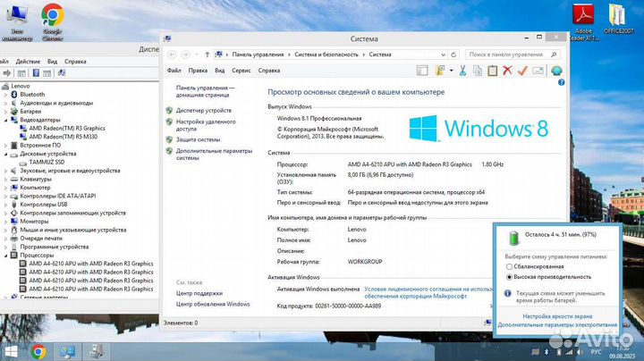Open the Защита системы link
This screenshot has width=644, height=361.
(198, 139)
